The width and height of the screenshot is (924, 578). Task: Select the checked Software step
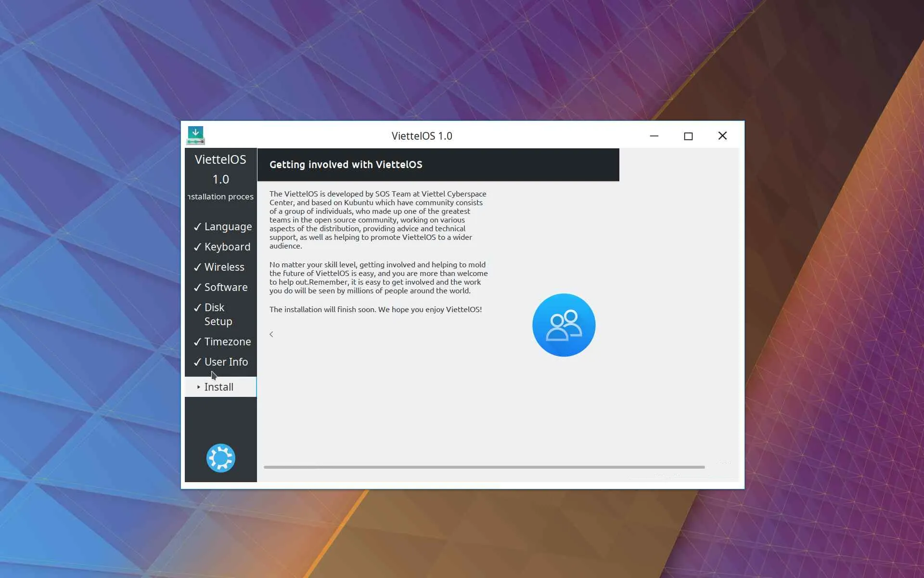(226, 287)
